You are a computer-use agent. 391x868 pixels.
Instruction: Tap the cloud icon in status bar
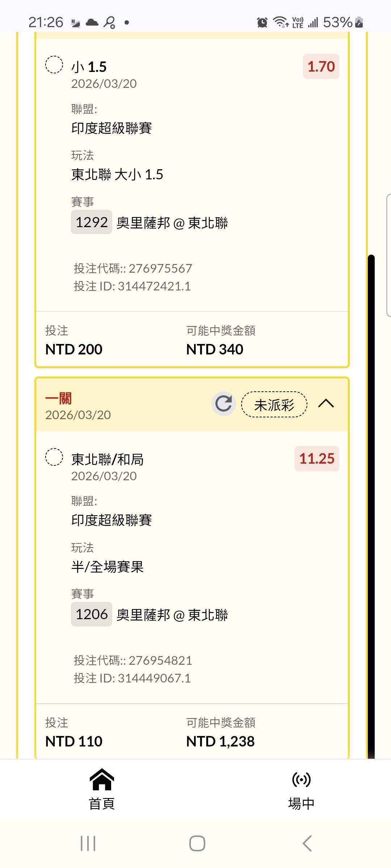[92, 22]
